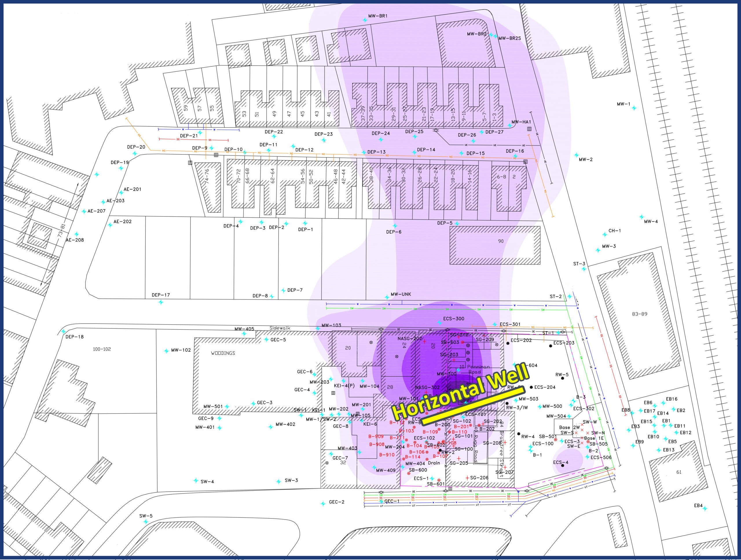The width and height of the screenshot is (741, 560).
Task: Click the RW-5 black recovery well dot
Action: coord(563,378)
